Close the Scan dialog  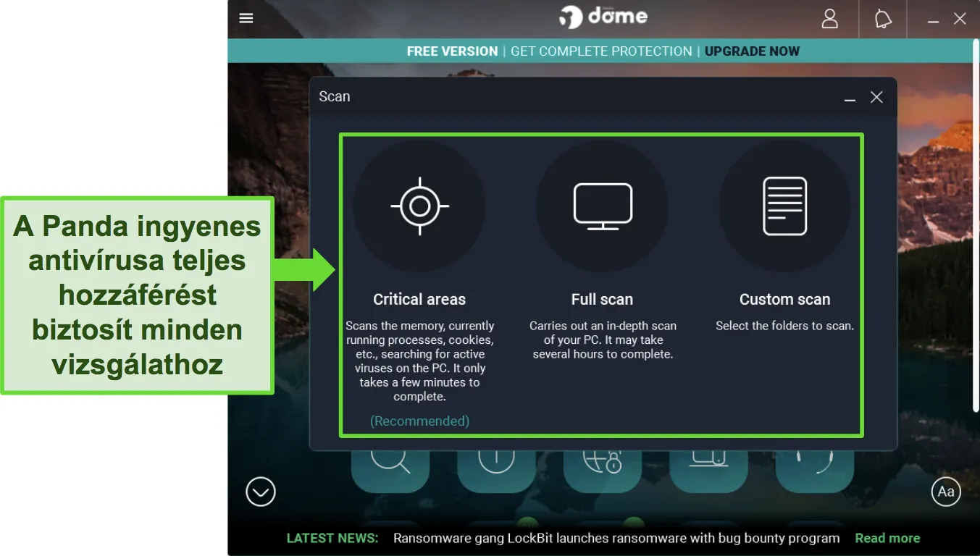[x=876, y=97]
